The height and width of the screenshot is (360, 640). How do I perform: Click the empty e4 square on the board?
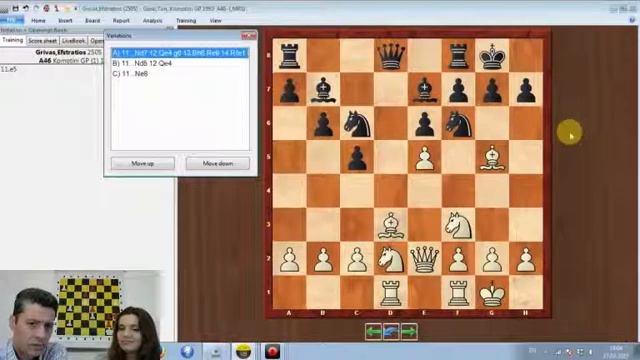coord(424,191)
